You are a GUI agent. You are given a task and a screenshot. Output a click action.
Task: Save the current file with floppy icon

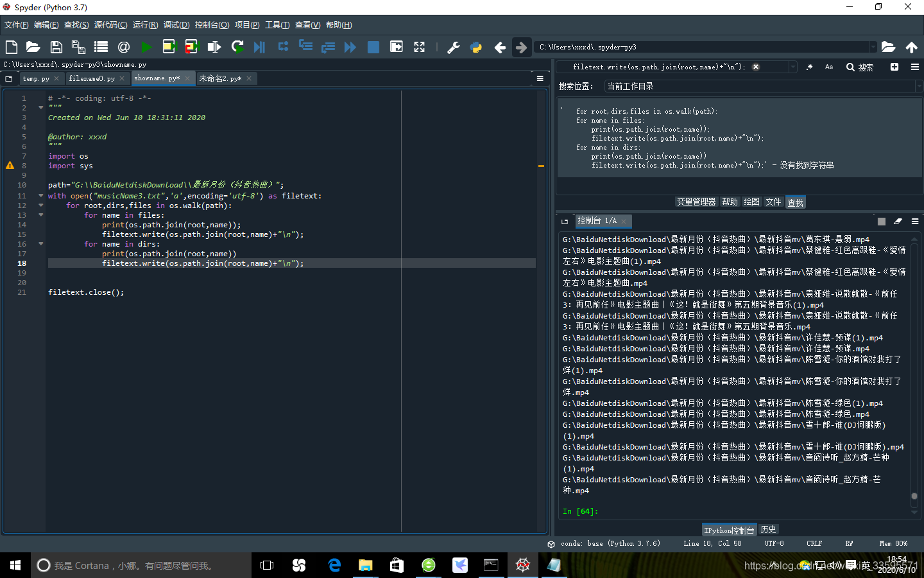click(x=56, y=47)
